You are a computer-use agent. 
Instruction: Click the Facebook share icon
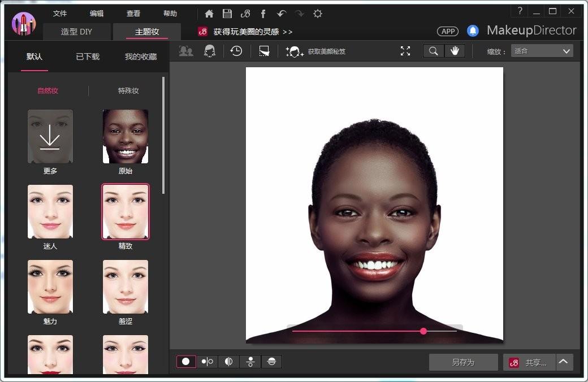pos(263,14)
